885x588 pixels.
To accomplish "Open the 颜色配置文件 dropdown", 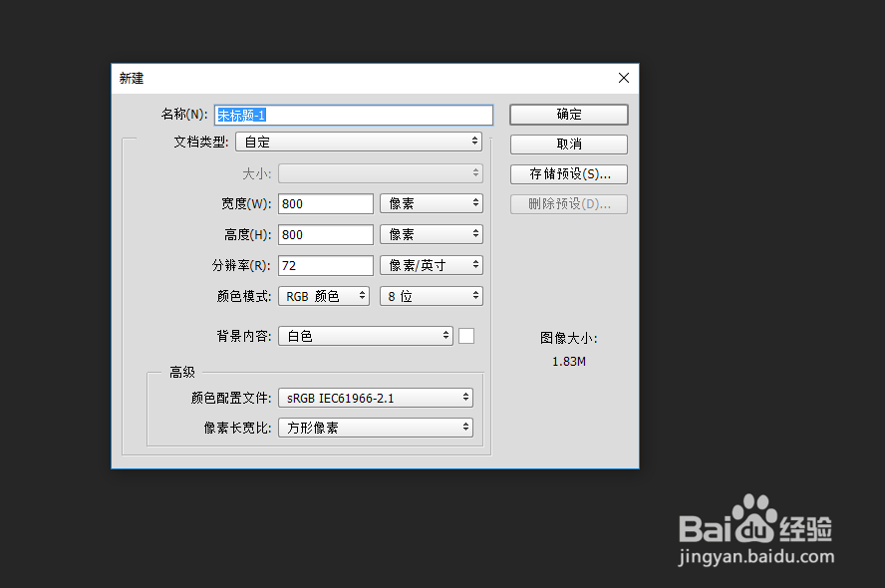I will pos(376,398).
